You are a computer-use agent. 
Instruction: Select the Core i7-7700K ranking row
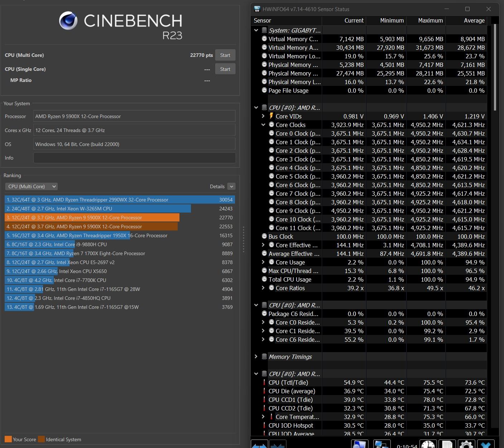point(120,280)
